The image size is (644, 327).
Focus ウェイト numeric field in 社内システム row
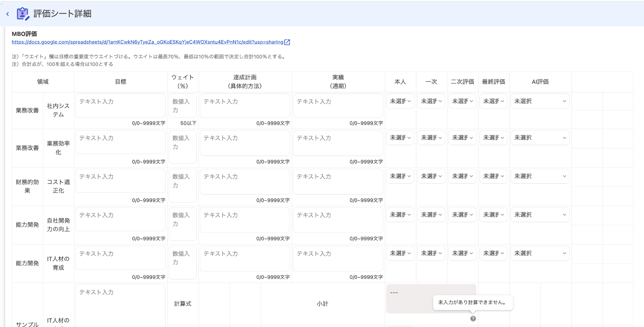(182, 106)
